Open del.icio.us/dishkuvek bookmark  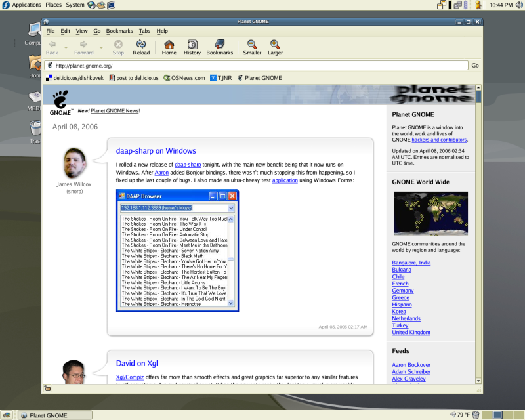click(75, 78)
